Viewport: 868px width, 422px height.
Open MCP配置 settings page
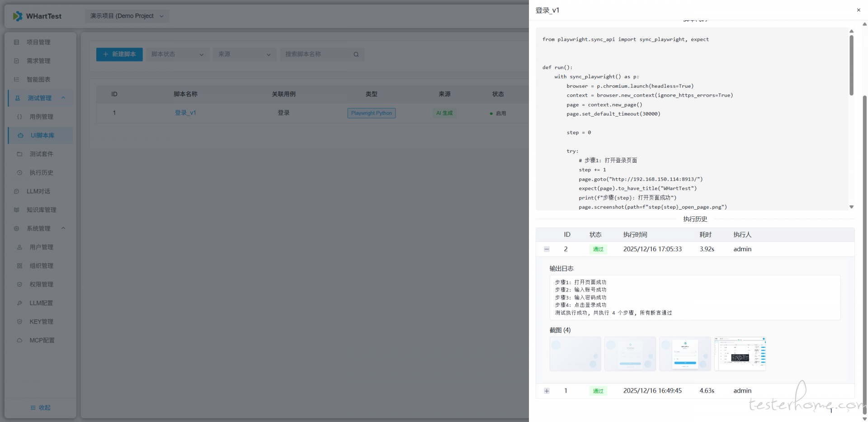coord(42,340)
